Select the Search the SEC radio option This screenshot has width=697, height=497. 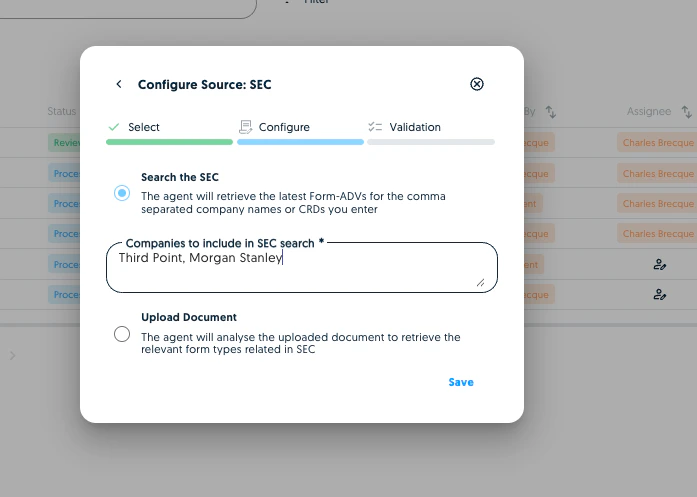[122, 193]
